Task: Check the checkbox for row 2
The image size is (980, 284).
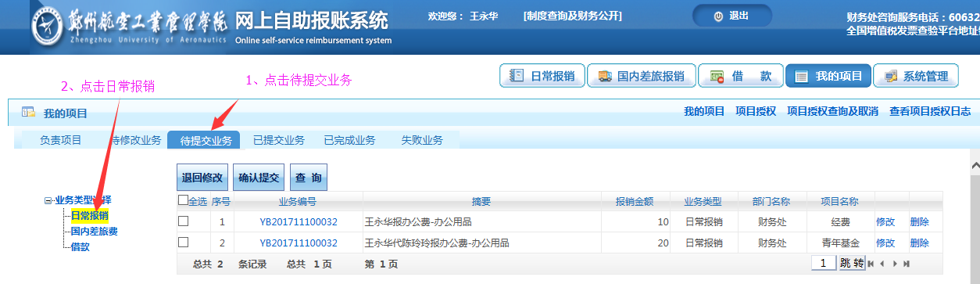Action: click(x=183, y=243)
